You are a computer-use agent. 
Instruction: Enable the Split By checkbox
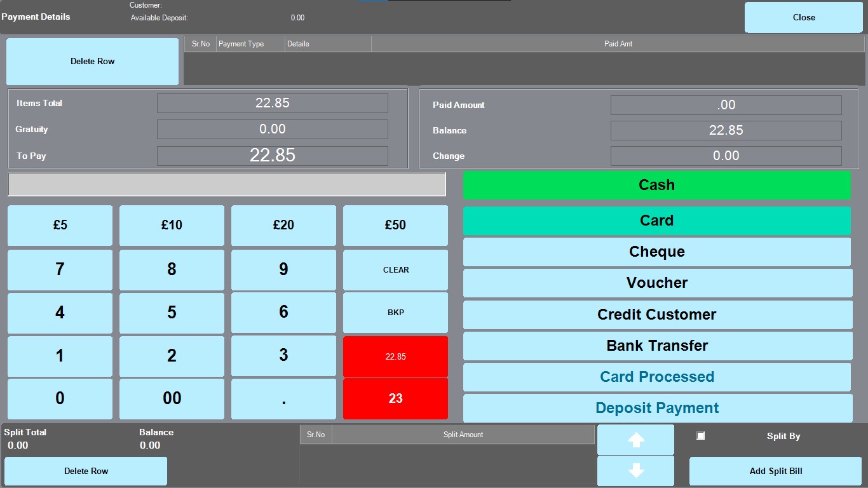[700, 436]
